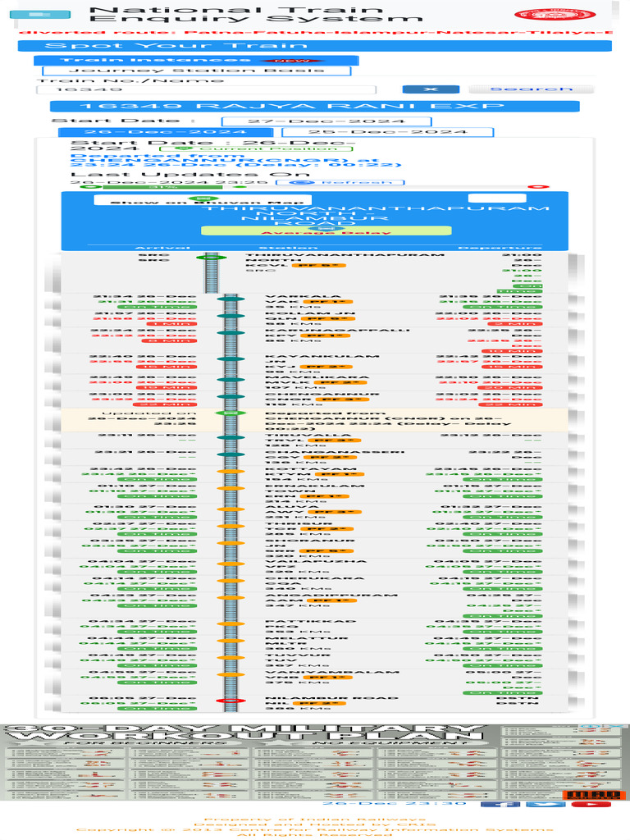Click the current train position green icon
The height and width of the screenshot is (840, 630).
231,413
